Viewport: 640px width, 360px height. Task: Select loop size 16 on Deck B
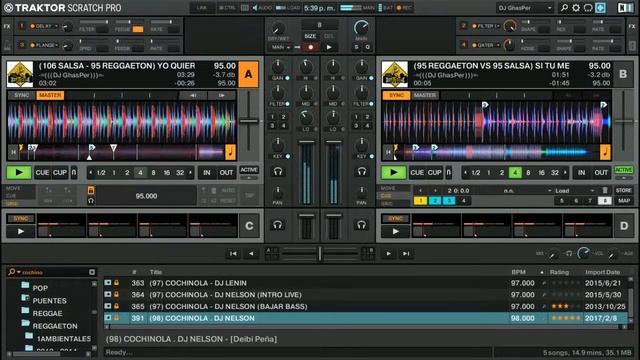(x=541, y=173)
